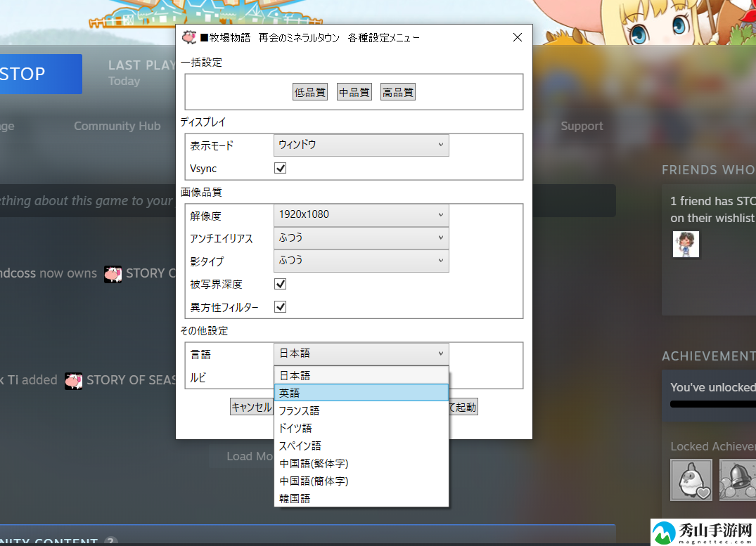
Task: Close the 各種設定メニュー dialog
Action: tap(518, 37)
